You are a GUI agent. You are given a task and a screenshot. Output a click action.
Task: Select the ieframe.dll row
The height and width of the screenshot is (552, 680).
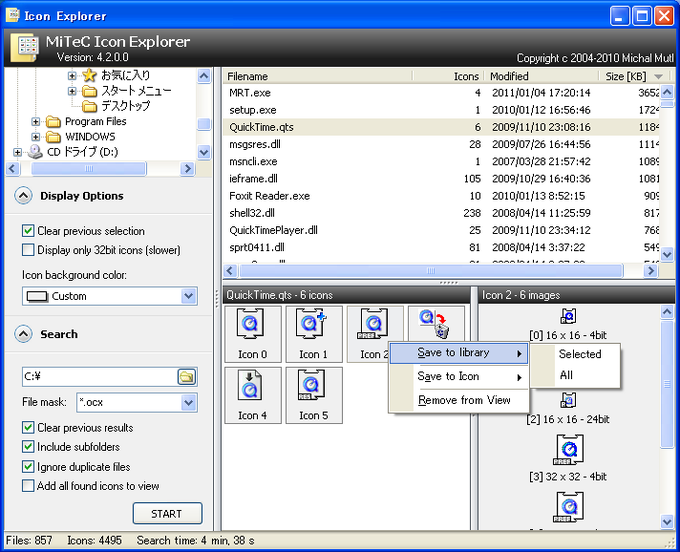tap(441, 179)
